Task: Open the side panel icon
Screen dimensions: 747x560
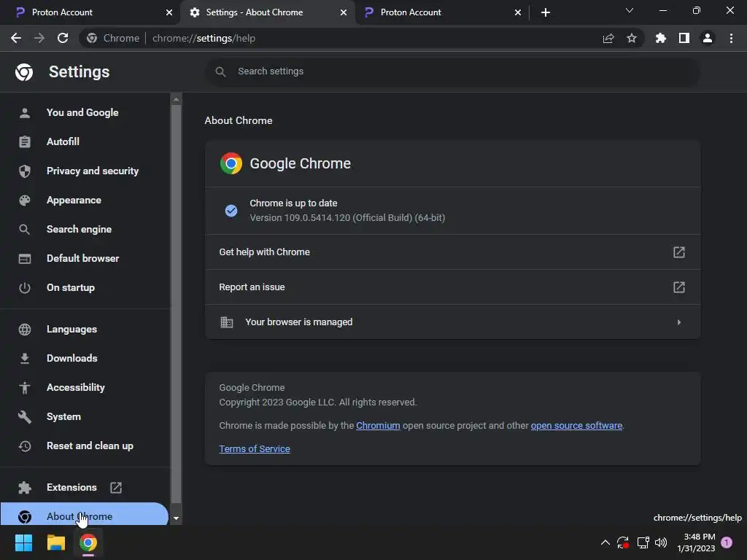Action: click(684, 38)
